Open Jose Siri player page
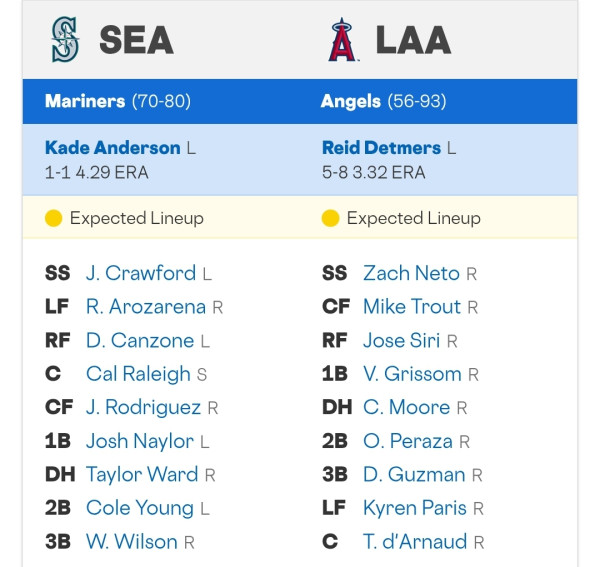 click(x=402, y=341)
